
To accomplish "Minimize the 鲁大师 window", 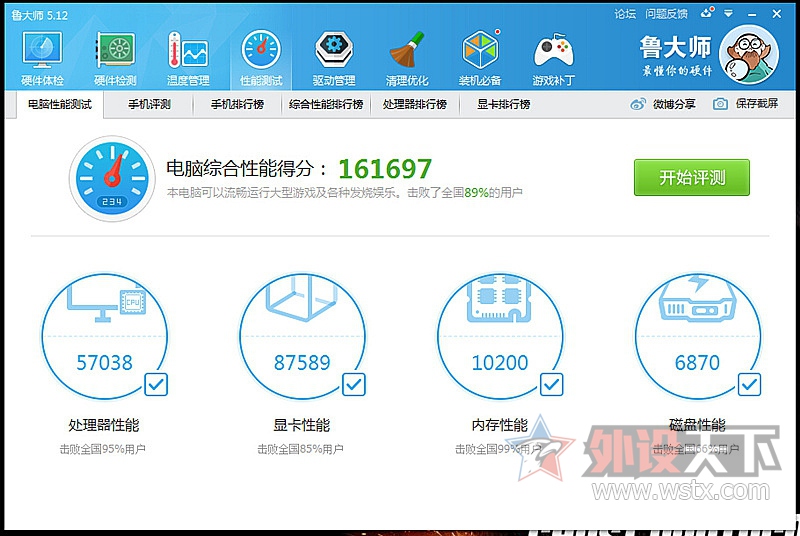I will click(x=752, y=14).
